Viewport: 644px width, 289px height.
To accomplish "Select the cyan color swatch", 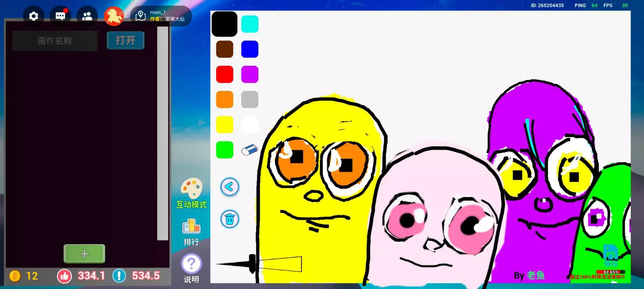I will [x=250, y=24].
